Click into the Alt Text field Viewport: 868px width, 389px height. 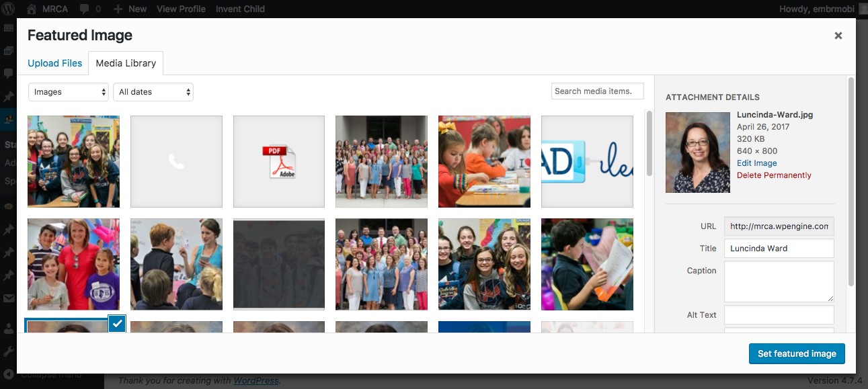[x=779, y=315]
